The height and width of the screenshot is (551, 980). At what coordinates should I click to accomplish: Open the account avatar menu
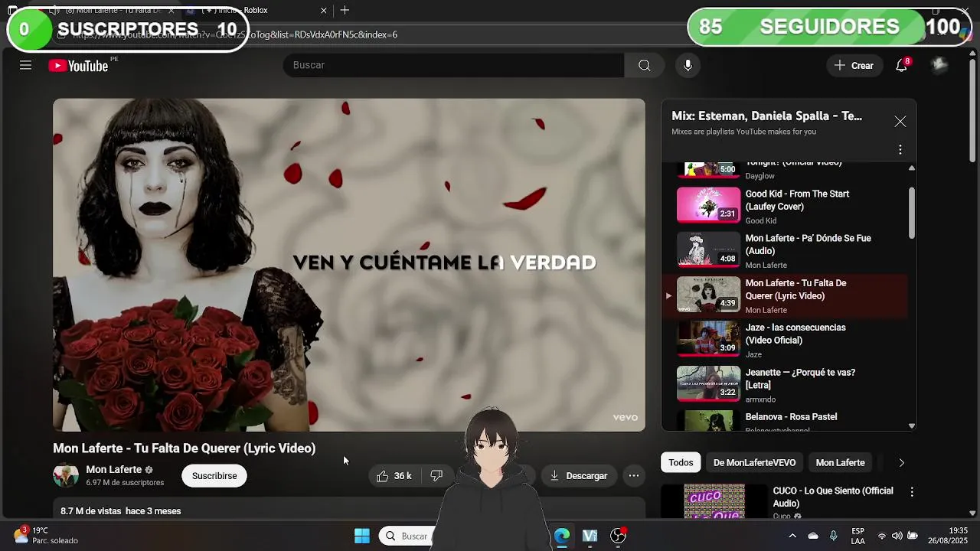click(x=939, y=65)
